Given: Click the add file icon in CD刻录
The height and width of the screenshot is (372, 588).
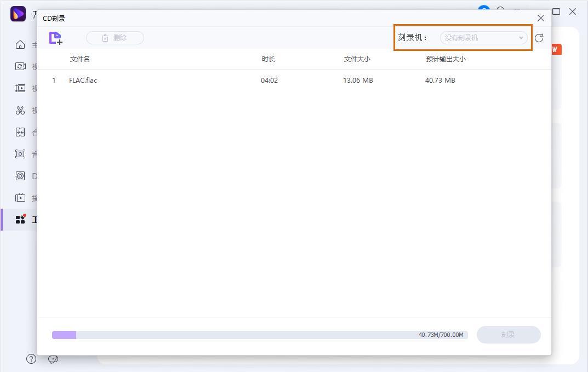Looking at the screenshot, I should (x=55, y=38).
